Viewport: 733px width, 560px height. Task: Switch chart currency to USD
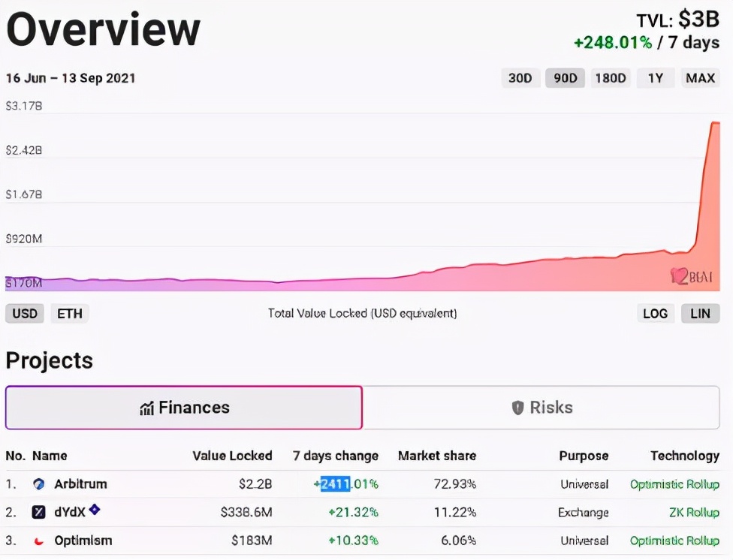25,313
